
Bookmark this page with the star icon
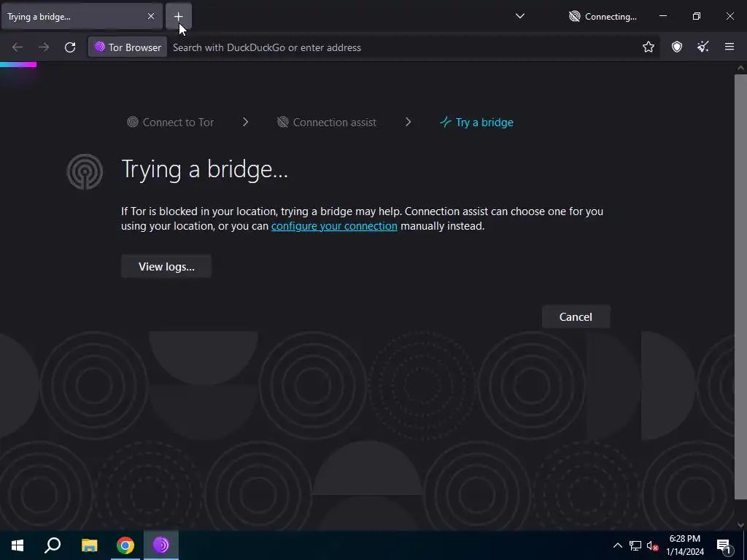click(x=648, y=47)
